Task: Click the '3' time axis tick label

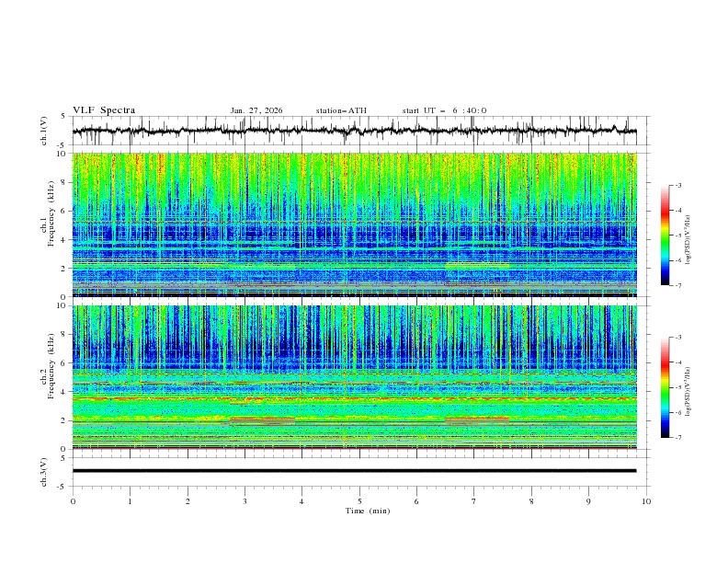Action: [x=245, y=501]
